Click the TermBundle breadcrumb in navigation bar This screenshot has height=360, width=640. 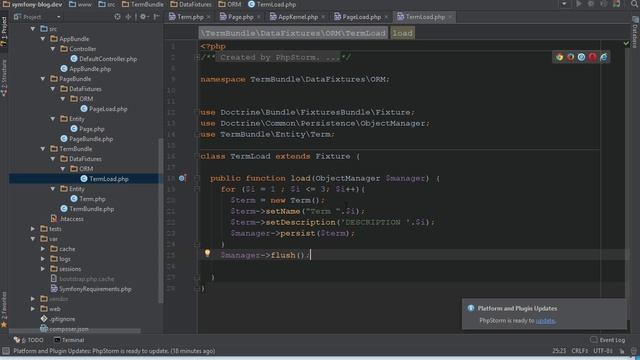tap(143, 4)
